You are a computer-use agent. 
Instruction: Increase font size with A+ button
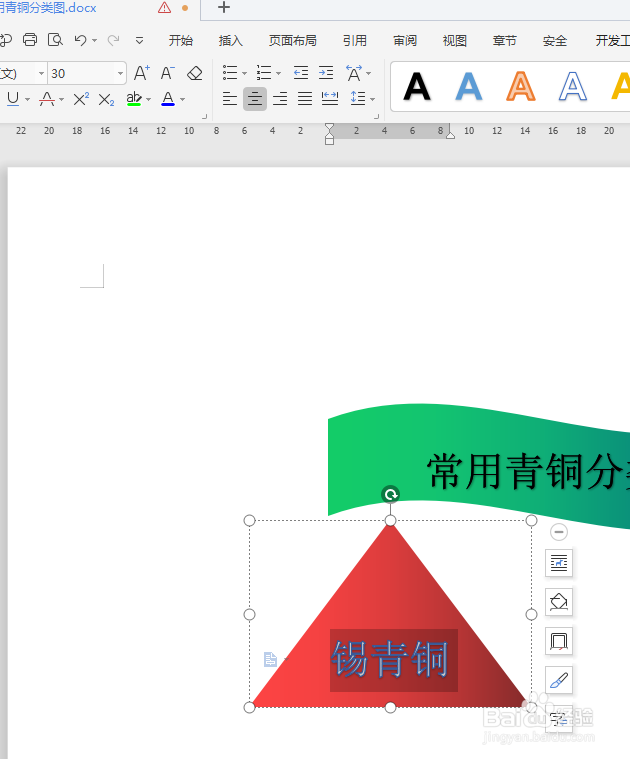(142, 73)
